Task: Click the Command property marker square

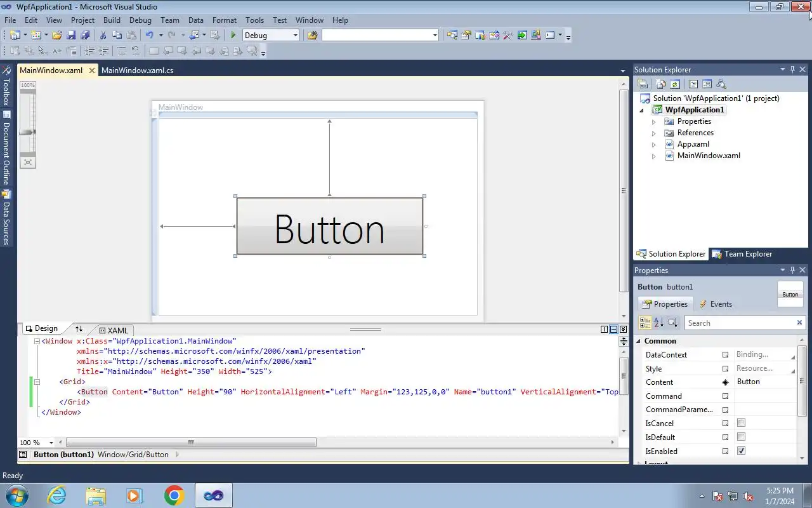Action: pyautogui.click(x=726, y=396)
